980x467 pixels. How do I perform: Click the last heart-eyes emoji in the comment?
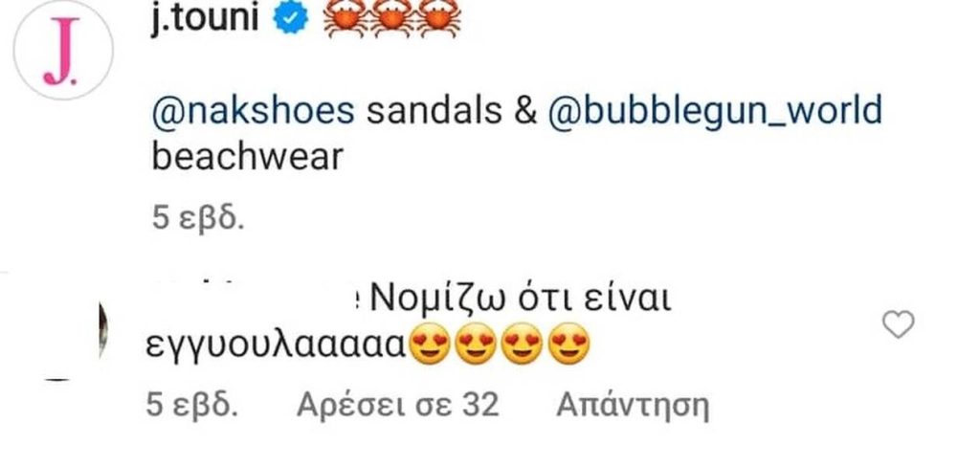point(568,344)
